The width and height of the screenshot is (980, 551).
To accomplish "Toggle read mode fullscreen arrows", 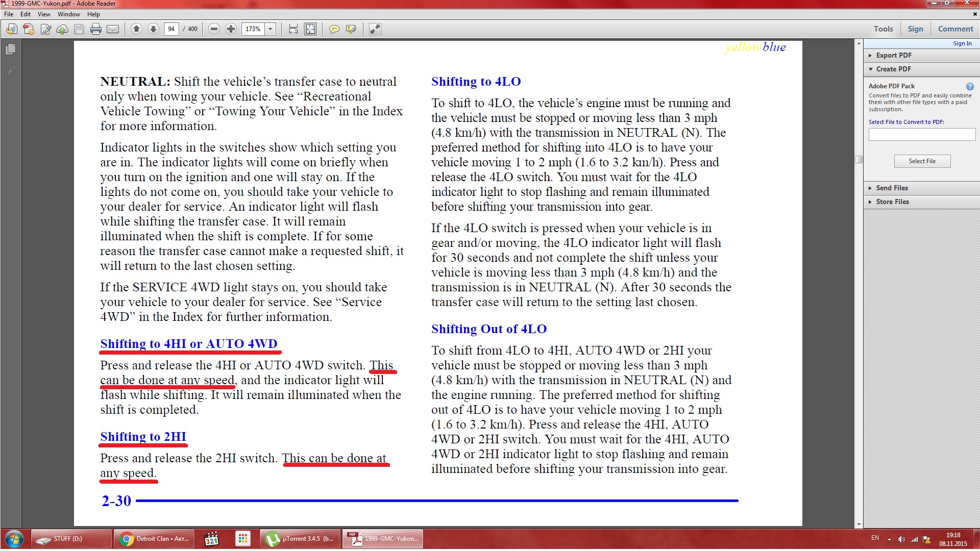I will pos(375,29).
